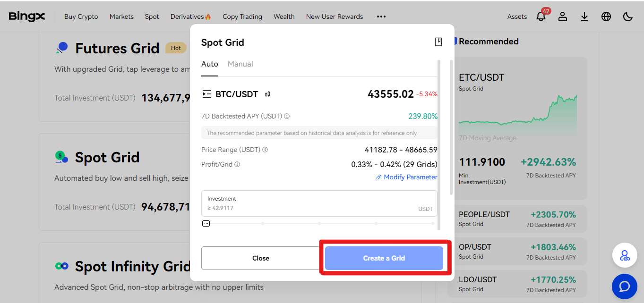Click the Spot Grid dialog scrollbar

tap(451, 126)
